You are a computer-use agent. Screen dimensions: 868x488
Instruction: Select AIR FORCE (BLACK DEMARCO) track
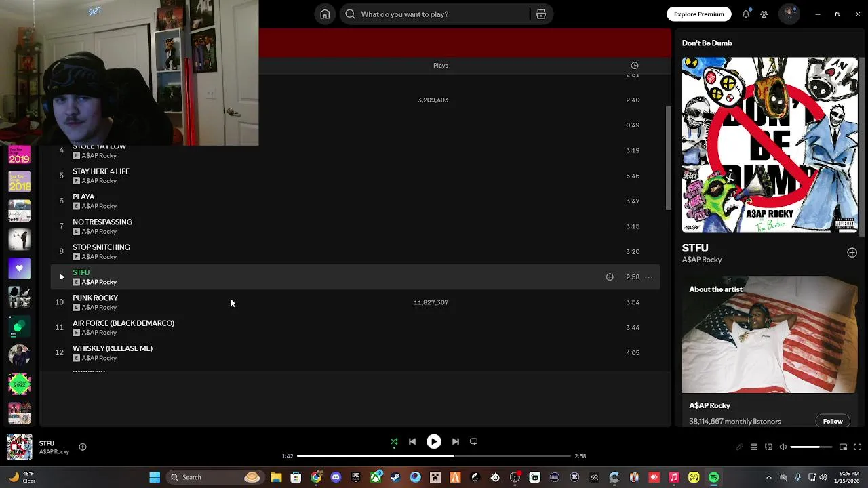pos(123,323)
